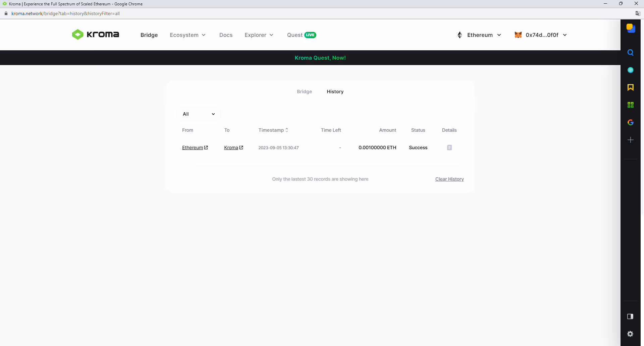Open the Ethereum network selector
This screenshot has height=346, width=644.
(479, 35)
